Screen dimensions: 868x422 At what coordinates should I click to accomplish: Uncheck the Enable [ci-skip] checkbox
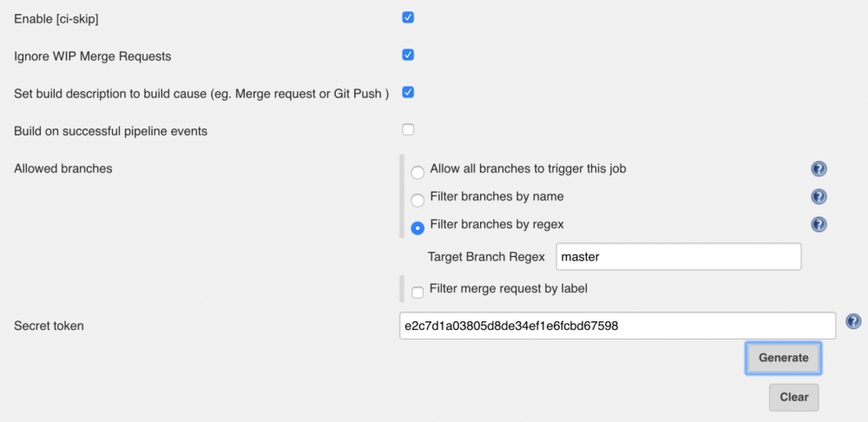click(x=408, y=17)
